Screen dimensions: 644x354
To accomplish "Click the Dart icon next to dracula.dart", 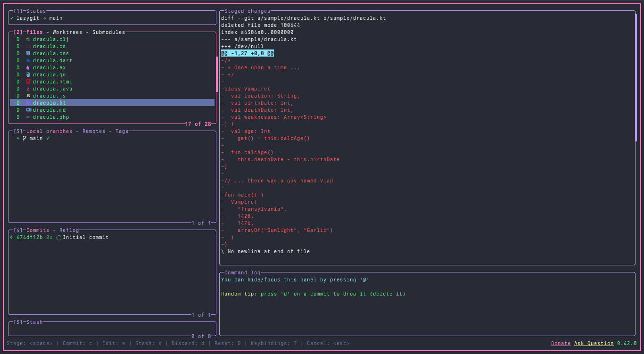I will pyautogui.click(x=28, y=60).
